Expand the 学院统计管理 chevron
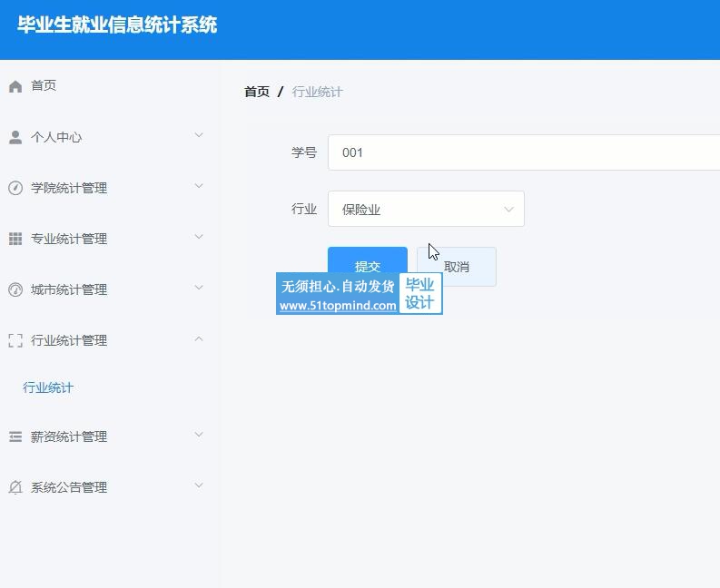This screenshot has width=720, height=588. point(199,186)
